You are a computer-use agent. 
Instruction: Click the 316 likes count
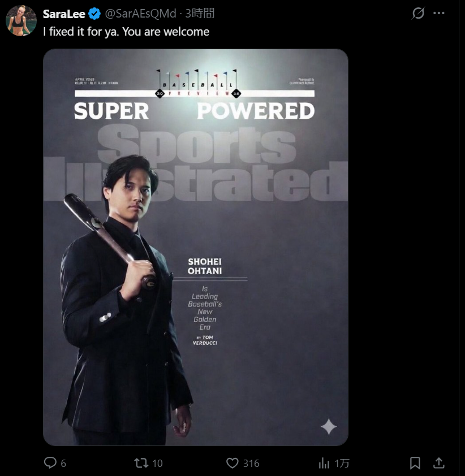(251, 464)
